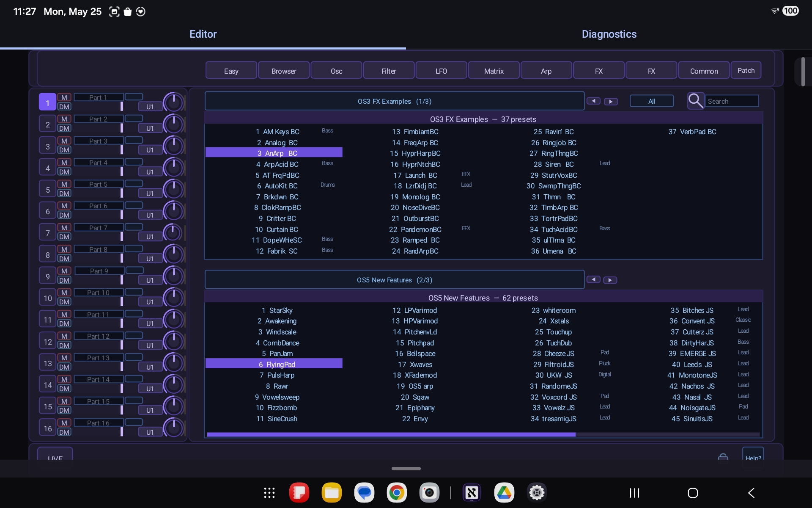Go to next bank of OS5 New Features
The width and height of the screenshot is (812, 508).
[610, 280]
